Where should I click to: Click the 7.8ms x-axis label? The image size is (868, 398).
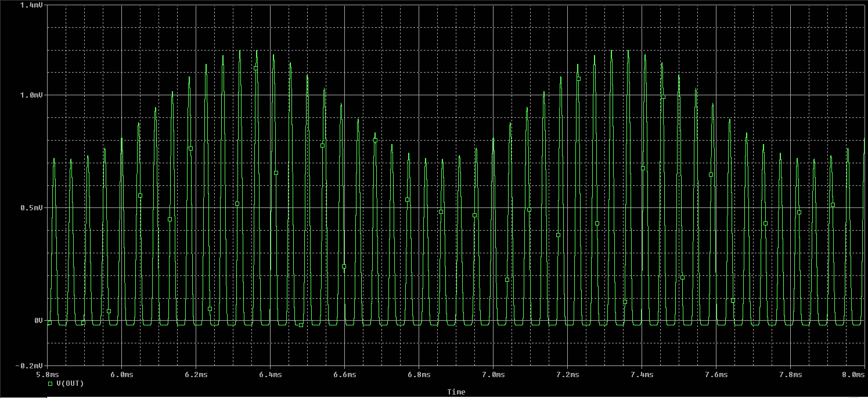790,375
